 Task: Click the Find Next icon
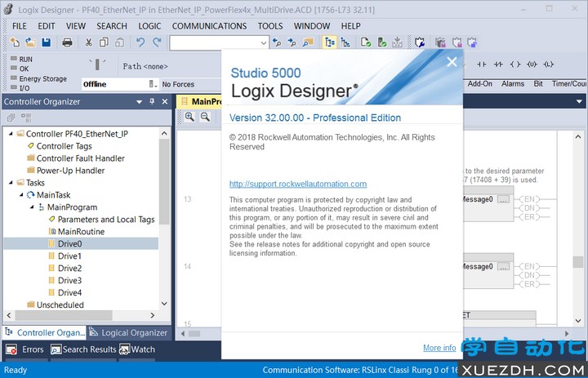292,42
